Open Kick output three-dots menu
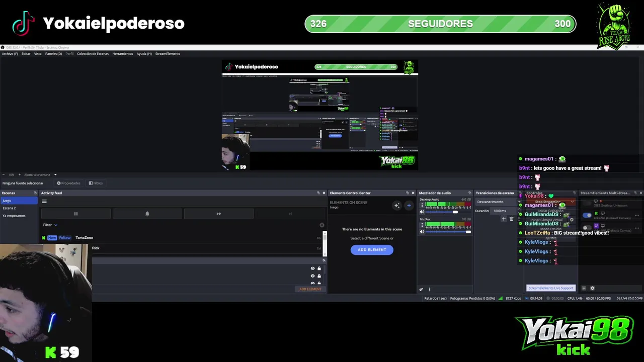This screenshot has width=644, height=362. [637, 215]
